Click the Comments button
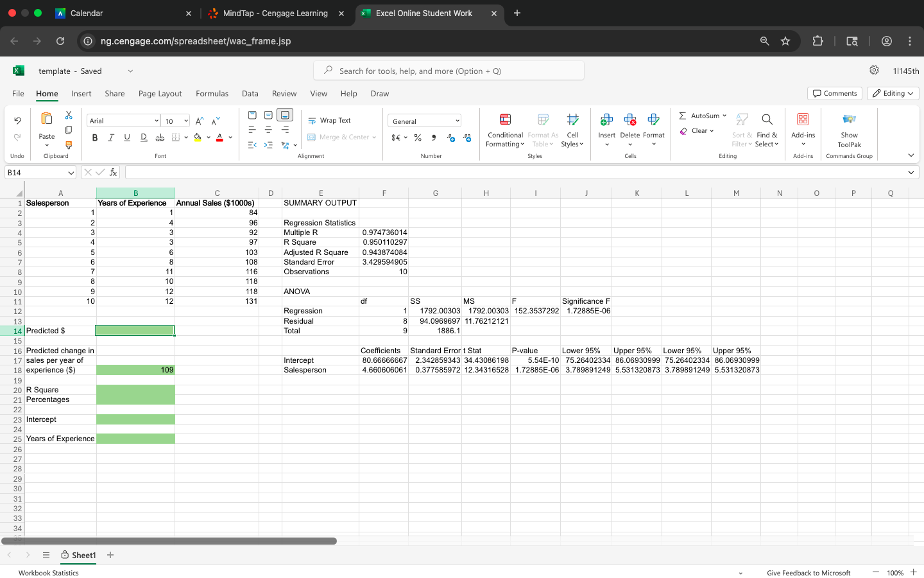 (834, 94)
